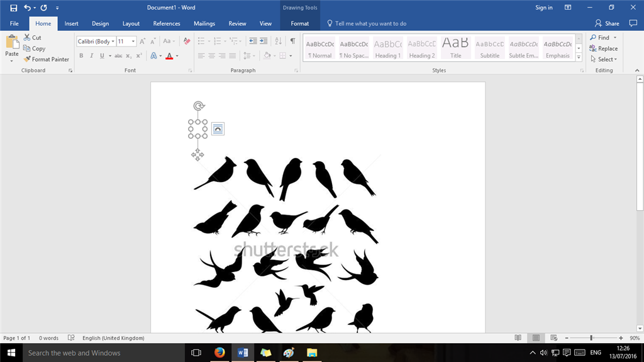Click Line and Paragraph Spacing icon
This screenshot has height=362, width=644.
(x=247, y=55)
